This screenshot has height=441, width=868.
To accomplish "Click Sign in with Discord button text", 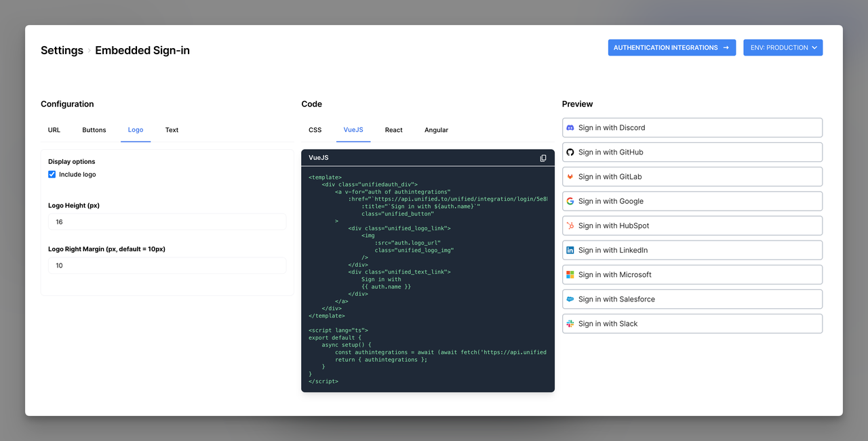I will click(612, 127).
